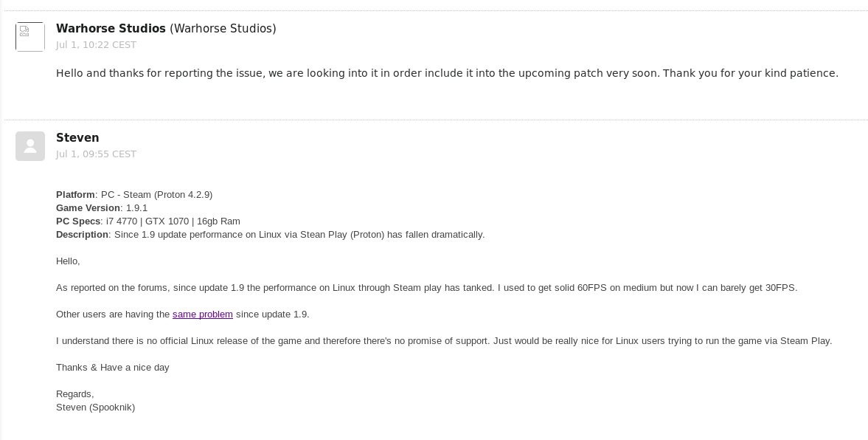Click the Jul 1, 10:22 CEST timestamp
The height and width of the screenshot is (440, 868).
96,45
